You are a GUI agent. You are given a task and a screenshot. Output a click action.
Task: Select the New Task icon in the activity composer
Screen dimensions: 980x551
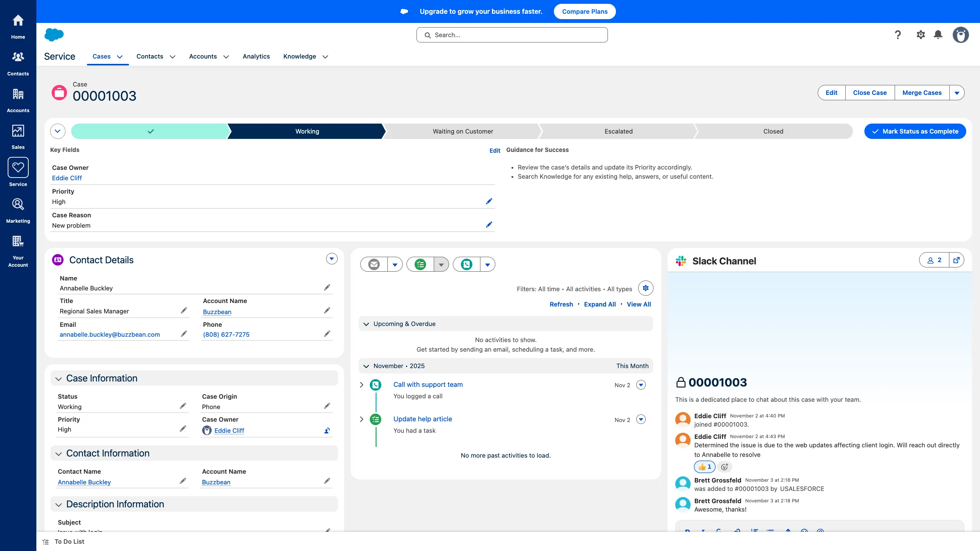(x=420, y=264)
